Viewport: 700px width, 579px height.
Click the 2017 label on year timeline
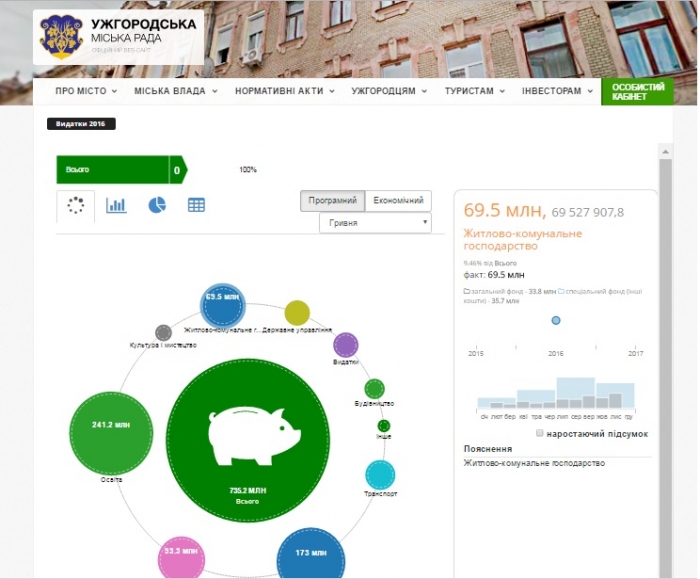pyautogui.click(x=636, y=354)
